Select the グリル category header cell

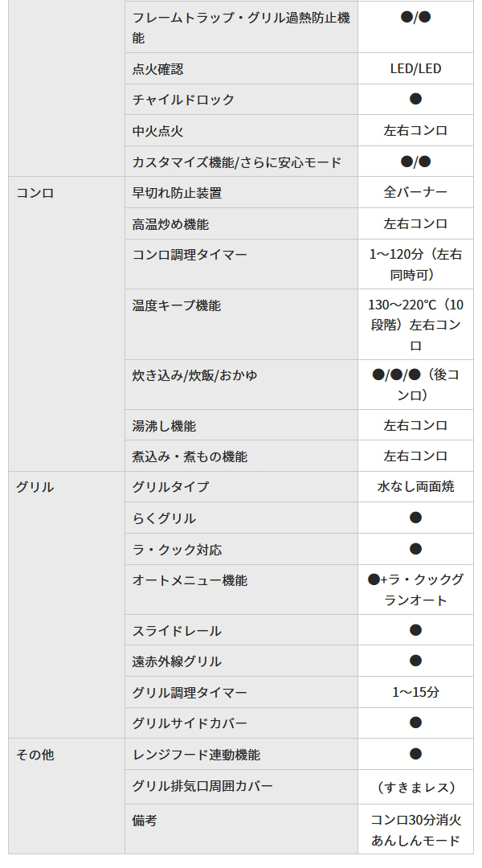(x=67, y=604)
